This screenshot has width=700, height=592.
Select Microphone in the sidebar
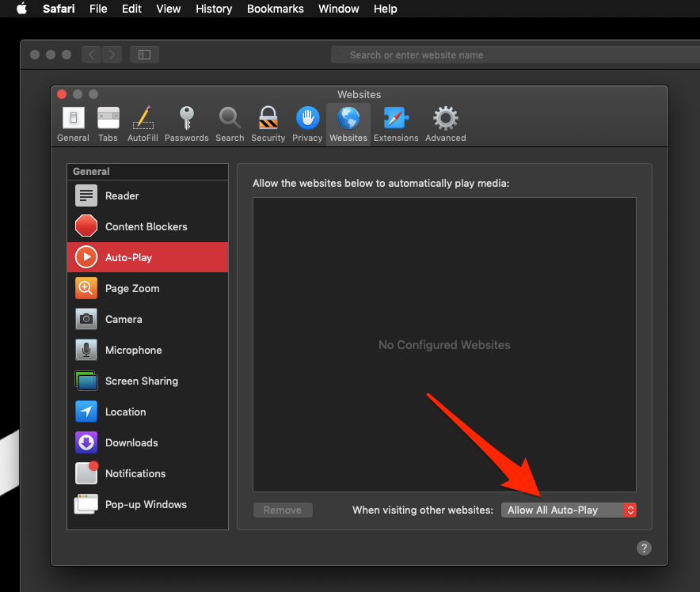point(148,350)
